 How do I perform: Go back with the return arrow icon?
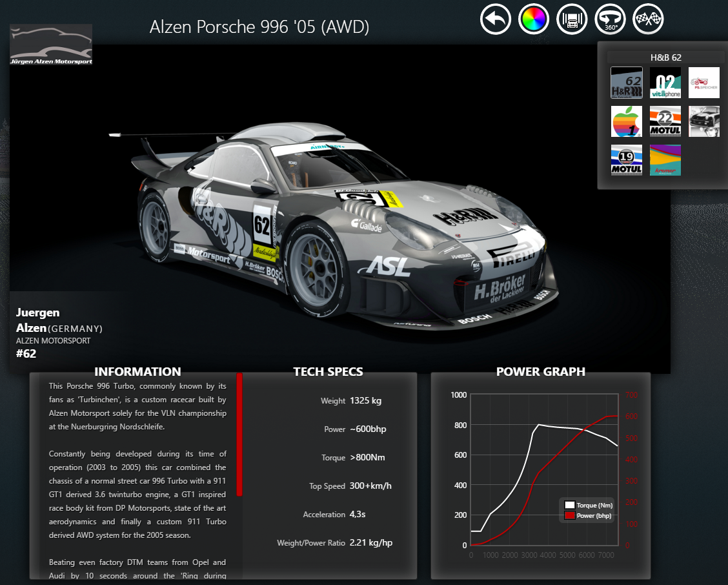[x=496, y=19]
